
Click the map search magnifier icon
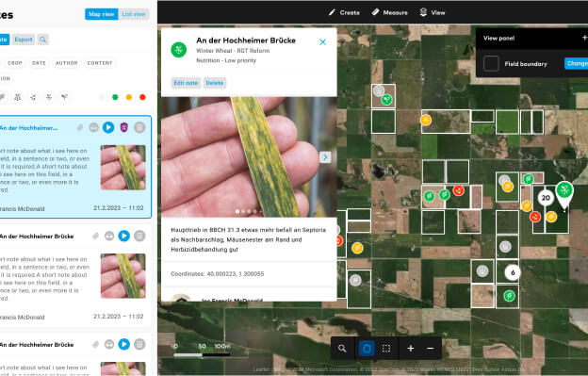tap(342, 349)
